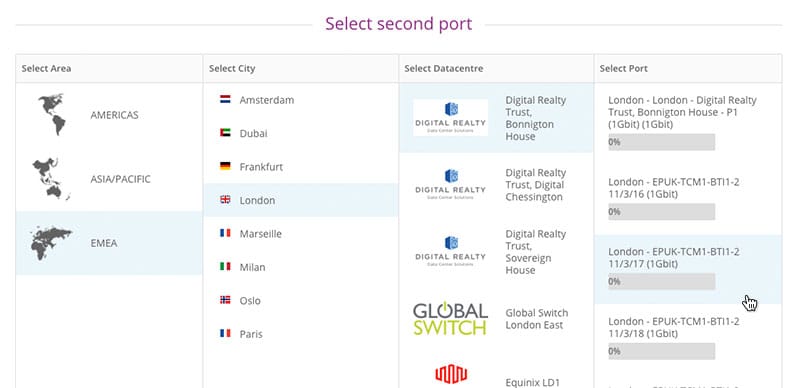Select Marseille city
The width and height of the screenshot is (800, 388).
(x=301, y=233)
